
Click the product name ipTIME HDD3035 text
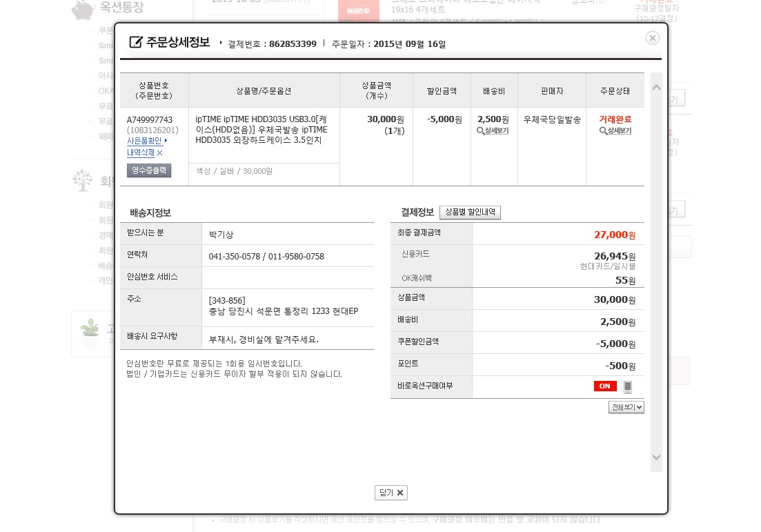click(261, 130)
